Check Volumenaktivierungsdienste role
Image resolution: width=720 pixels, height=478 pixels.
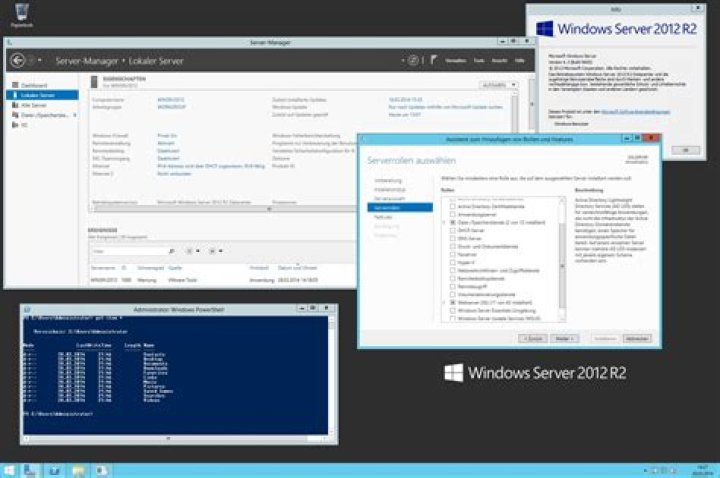(x=452, y=295)
